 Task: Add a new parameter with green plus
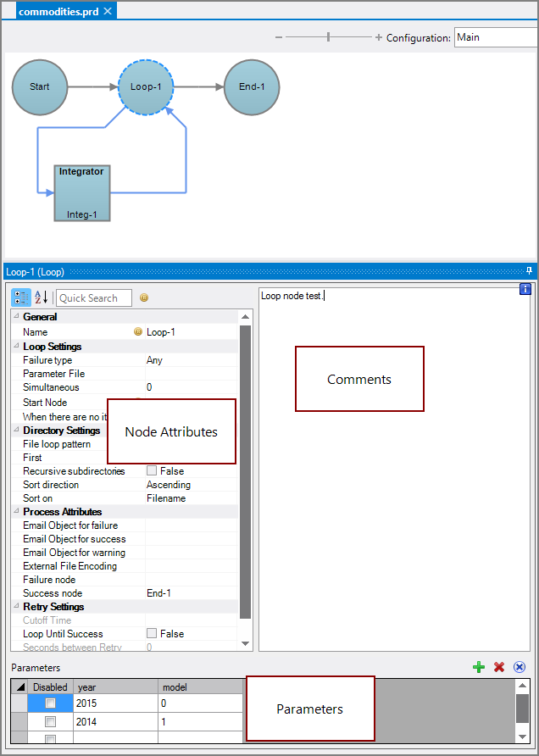click(478, 667)
